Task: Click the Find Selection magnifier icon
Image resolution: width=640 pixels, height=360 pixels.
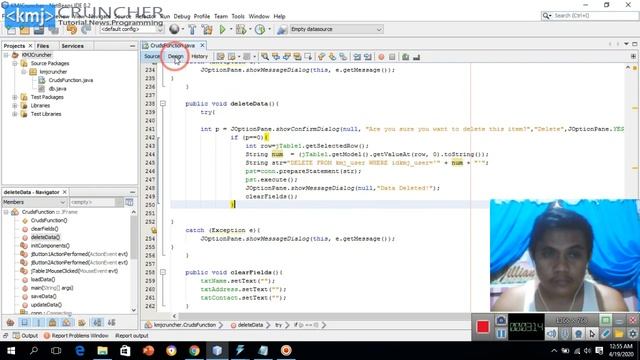Action: (x=265, y=57)
